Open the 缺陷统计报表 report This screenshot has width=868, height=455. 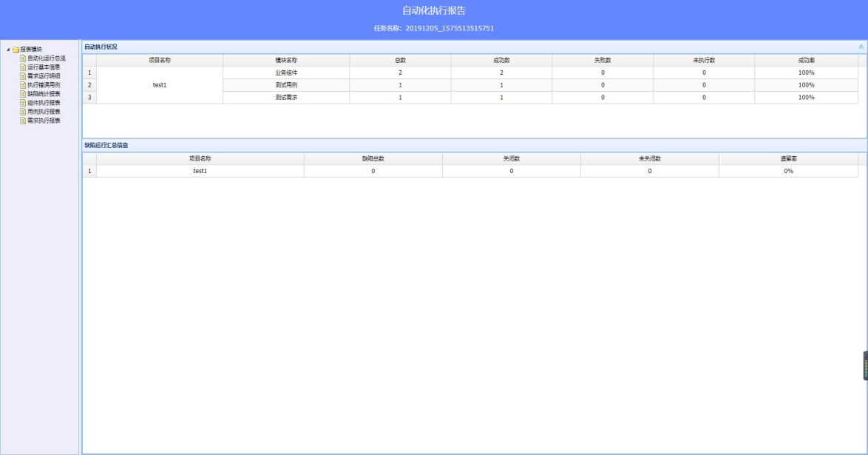[x=44, y=94]
